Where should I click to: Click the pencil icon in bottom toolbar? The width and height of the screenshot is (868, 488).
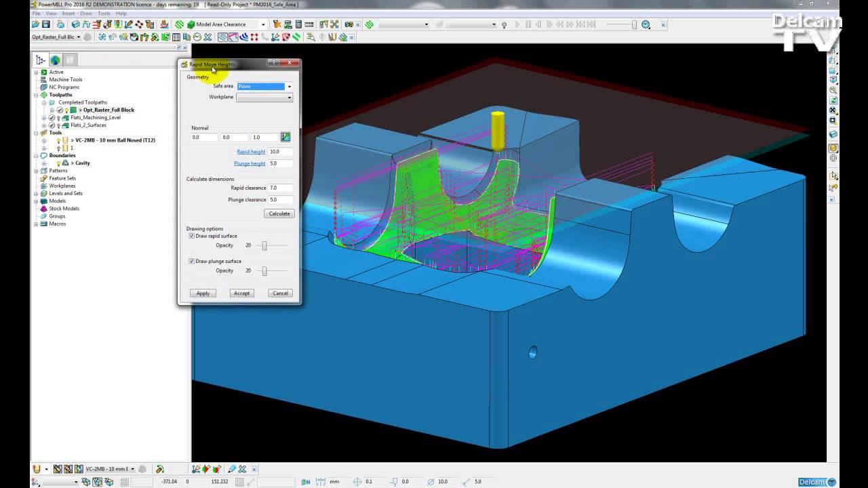click(x=232, y=469)
